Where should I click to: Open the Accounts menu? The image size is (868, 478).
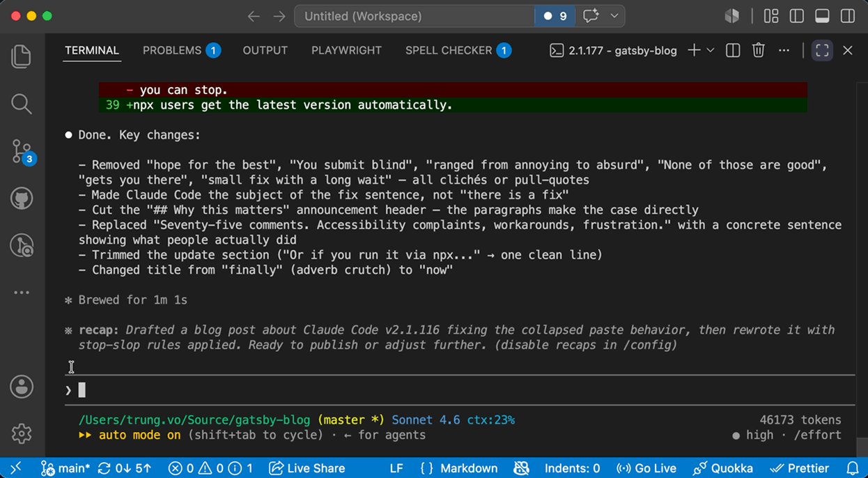coord(22,387)
